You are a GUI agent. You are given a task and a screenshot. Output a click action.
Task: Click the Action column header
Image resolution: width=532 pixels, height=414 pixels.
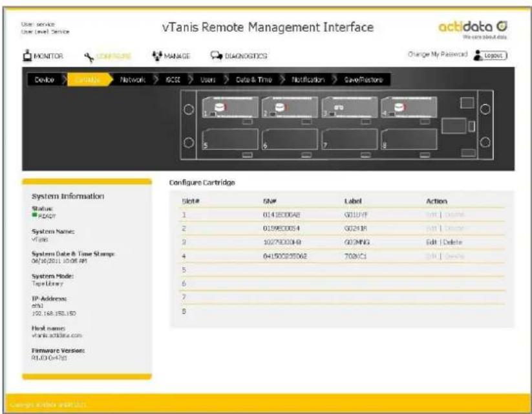tap(436, 201)
